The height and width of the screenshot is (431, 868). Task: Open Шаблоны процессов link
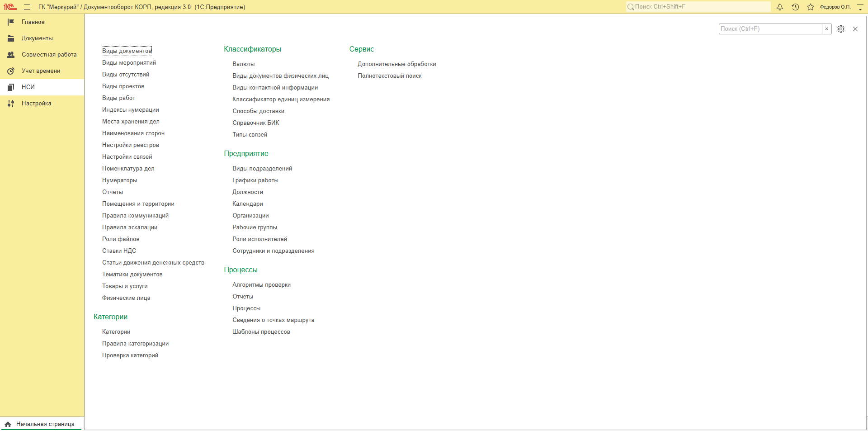(x=261, y=332)
